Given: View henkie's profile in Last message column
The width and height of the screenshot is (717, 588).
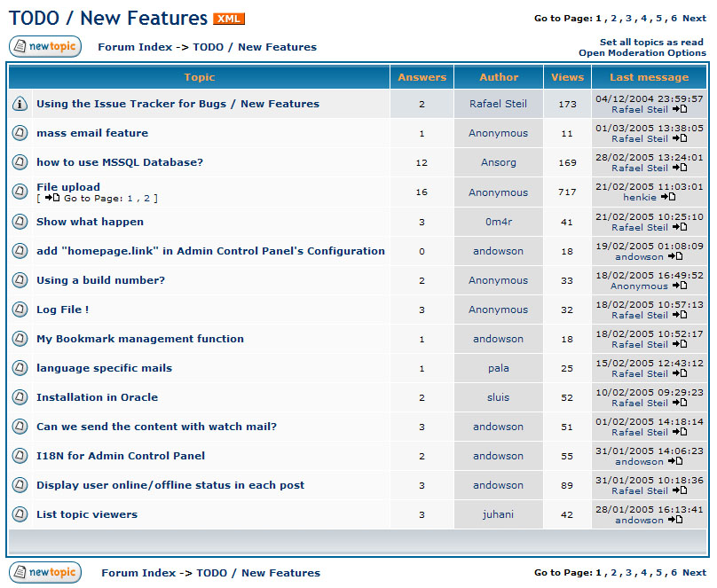Looking at the screenshot, I should pos(639,198).
